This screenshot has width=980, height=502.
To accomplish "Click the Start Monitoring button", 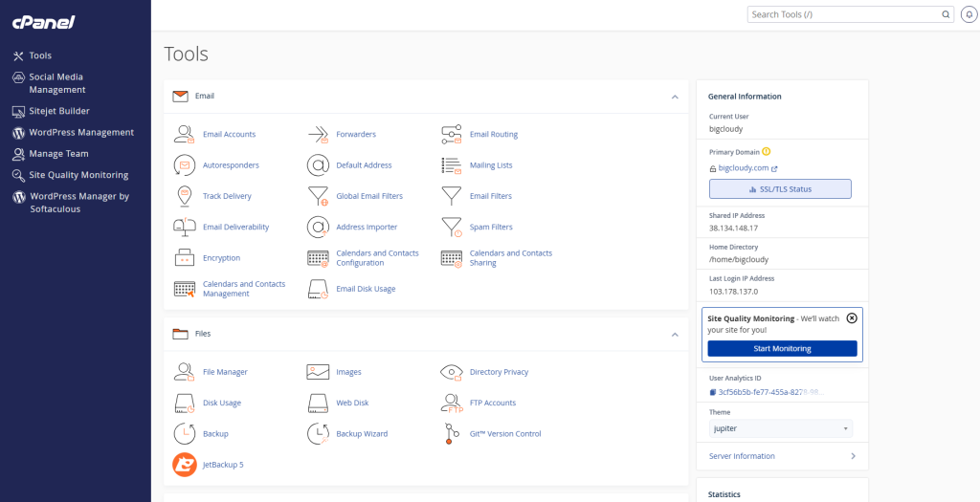I will click(783, 348).
